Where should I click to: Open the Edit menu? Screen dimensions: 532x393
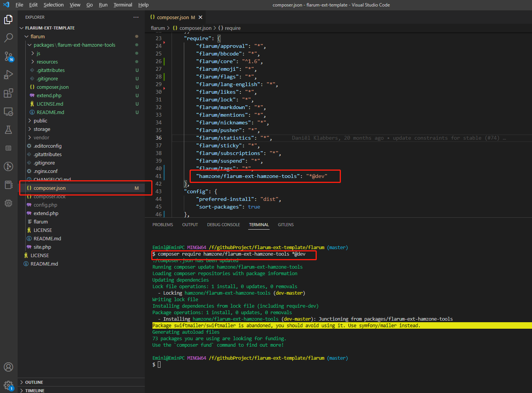click(x=33, y=5)
